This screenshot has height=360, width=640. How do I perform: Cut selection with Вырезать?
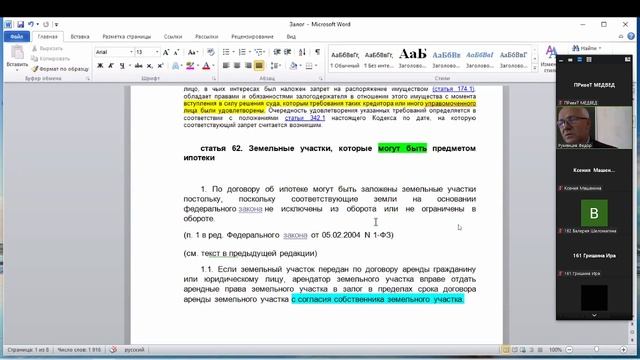47,49
